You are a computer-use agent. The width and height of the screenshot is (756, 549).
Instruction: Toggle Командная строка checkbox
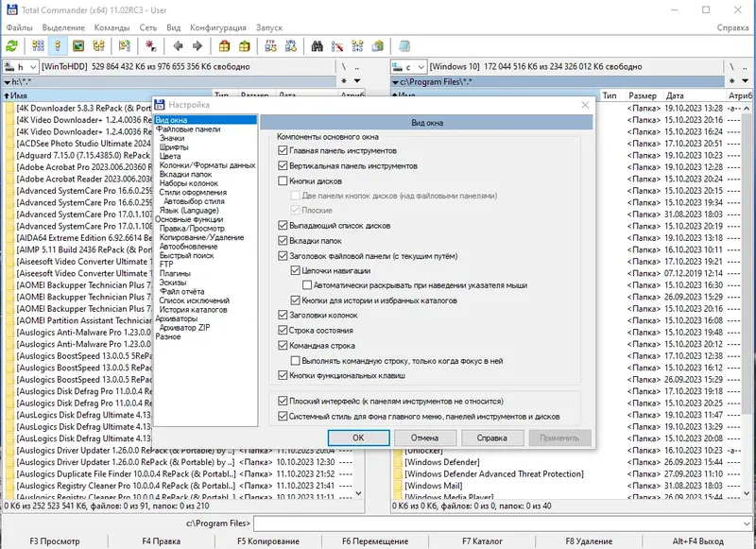tap(283, 346)
